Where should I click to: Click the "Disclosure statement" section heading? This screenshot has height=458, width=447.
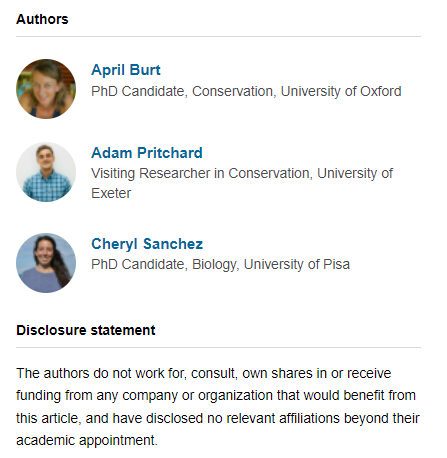[86, 330]
